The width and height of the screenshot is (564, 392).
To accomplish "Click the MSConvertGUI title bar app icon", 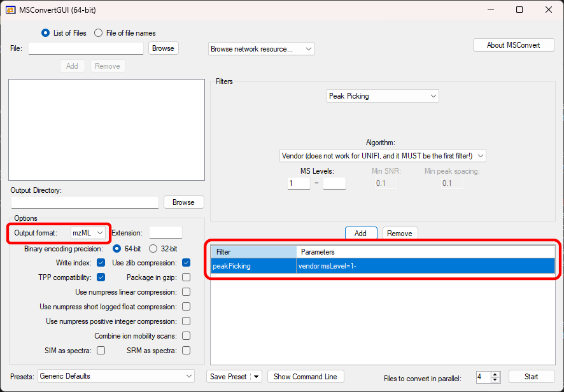I will click(x=10, y=10).
